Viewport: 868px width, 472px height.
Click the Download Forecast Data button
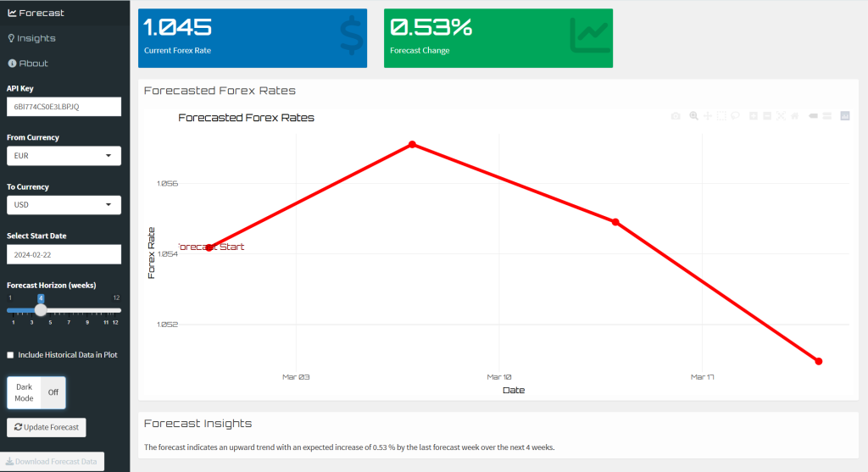[x=52, y=462]
